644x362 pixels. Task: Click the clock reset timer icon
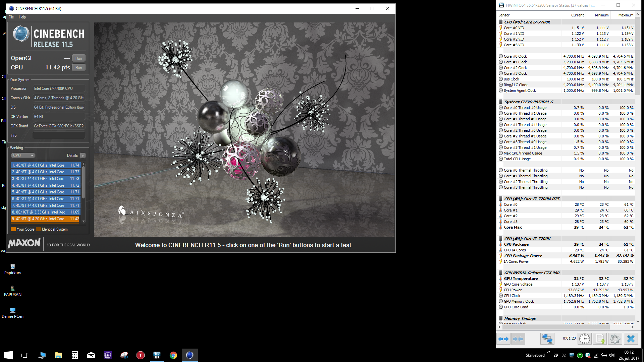tap(585, 339)
